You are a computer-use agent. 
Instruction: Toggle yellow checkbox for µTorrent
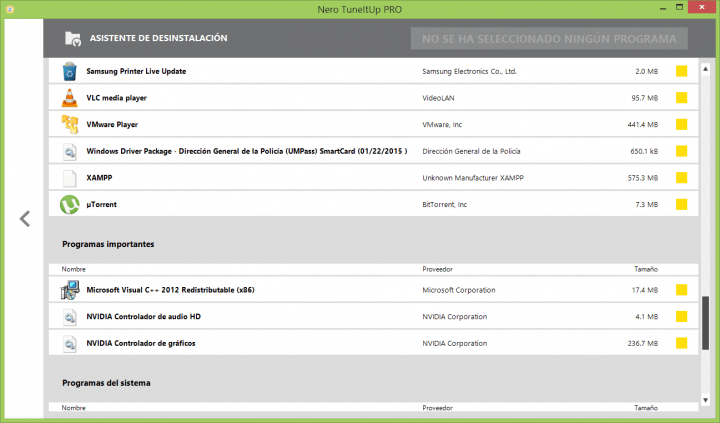[x=681, y=204]
